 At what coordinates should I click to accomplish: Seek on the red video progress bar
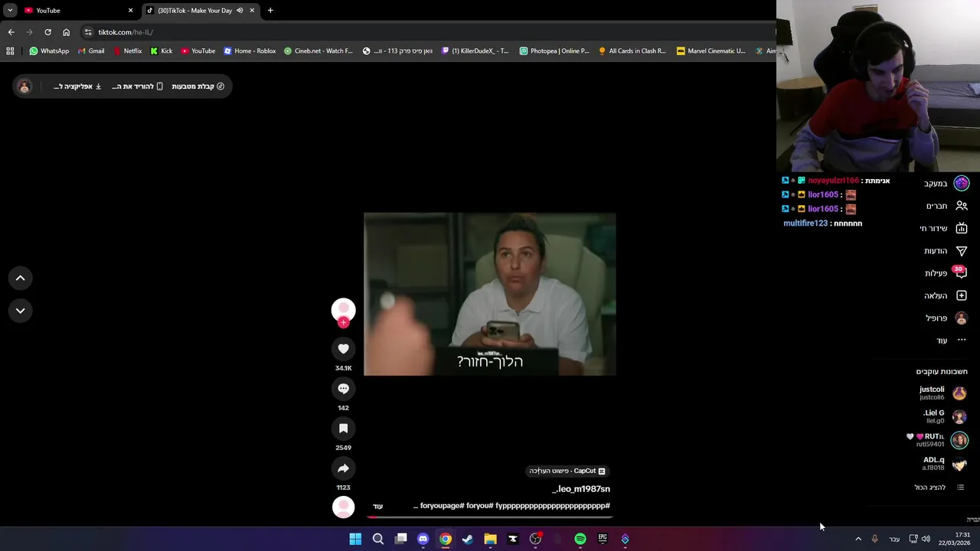[x=490, y=517]
